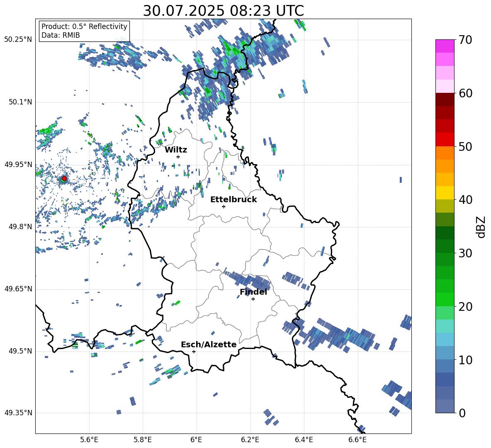Image resolution: width=491 pixels, height=448 pixels.
Task: Click the 49.5°N latitude label
Action: click(x=20, y=351)
